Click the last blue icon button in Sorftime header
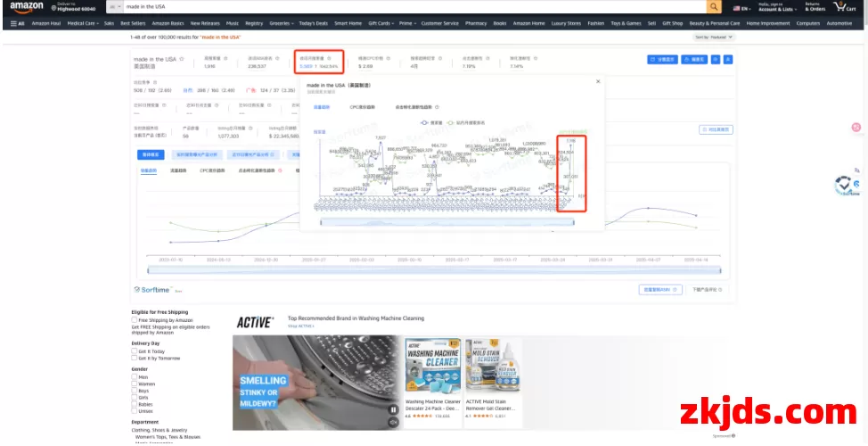 (728, 59)
